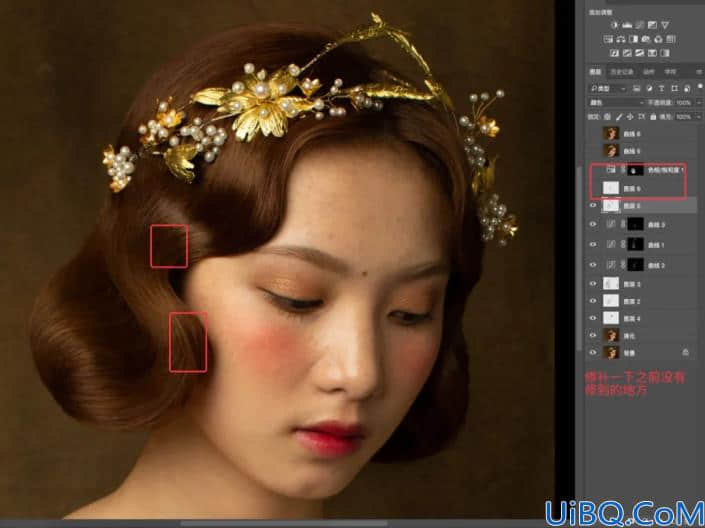Add a Curves adjustment layer
Viewport: 705px width, 528px height.
639,25
